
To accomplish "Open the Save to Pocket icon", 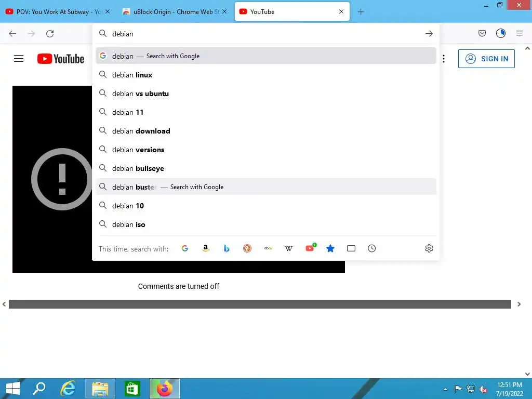I will (x=482, y=33).
